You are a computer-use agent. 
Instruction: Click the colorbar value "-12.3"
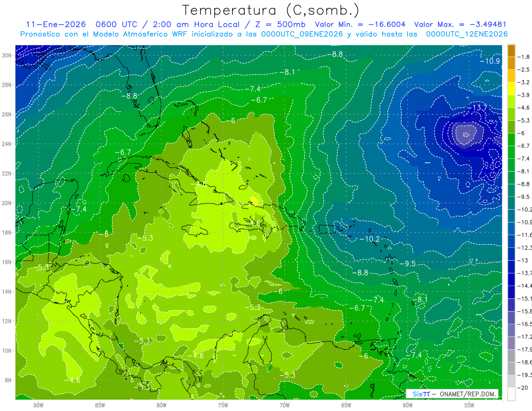pyautogui.click(x=525, y=247)
